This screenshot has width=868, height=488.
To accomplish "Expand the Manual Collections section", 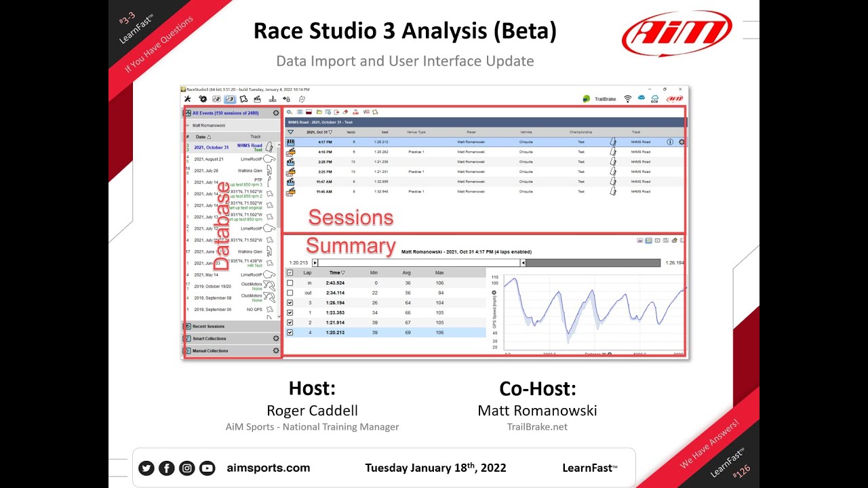I will [x=231, y=350].
